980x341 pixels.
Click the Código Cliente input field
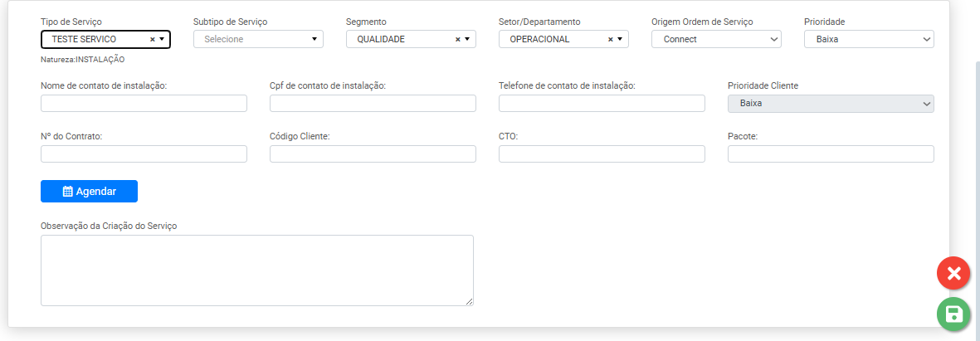tap(373, 154)
